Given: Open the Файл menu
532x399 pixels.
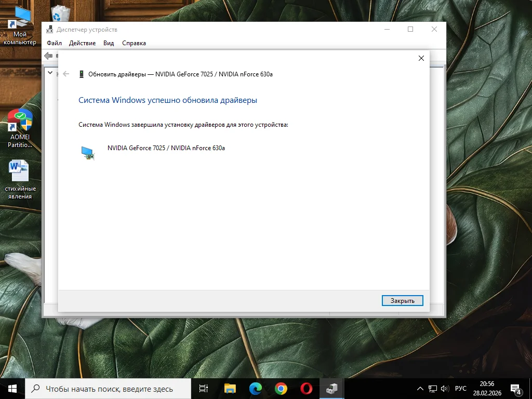Looking at the screenshot, I should coord(54,43).
